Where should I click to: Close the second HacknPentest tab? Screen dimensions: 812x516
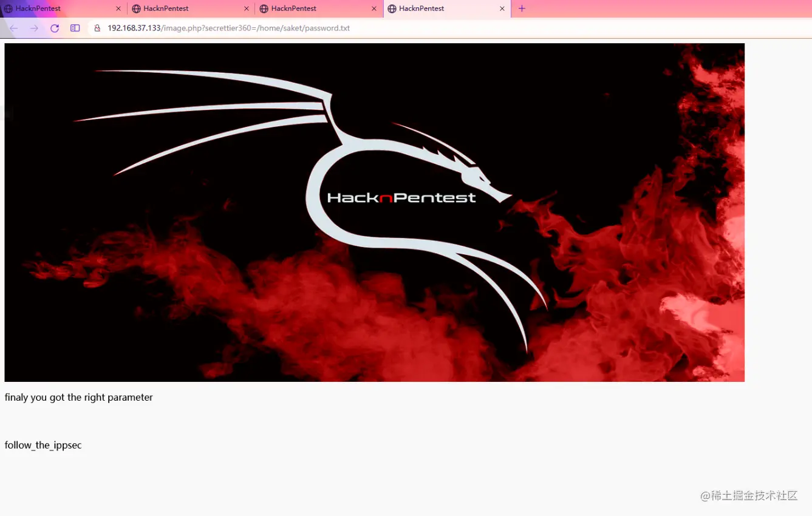click(246, 8)
